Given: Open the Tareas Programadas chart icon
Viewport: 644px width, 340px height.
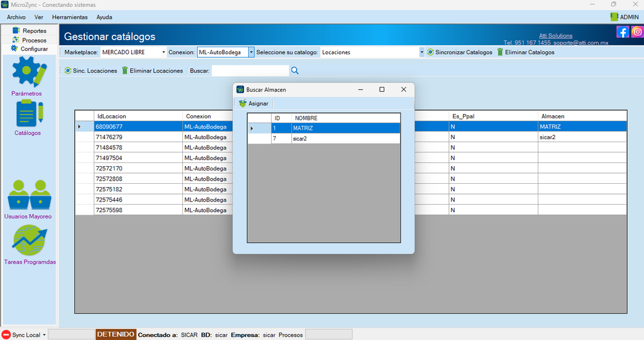Looking at the screenshot, I should point(29,241).
